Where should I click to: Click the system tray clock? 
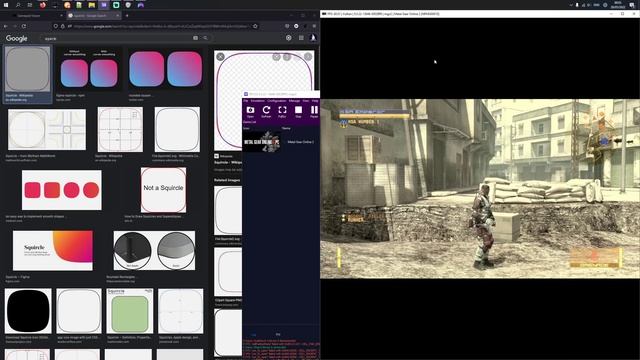click(x=618, y=5)
